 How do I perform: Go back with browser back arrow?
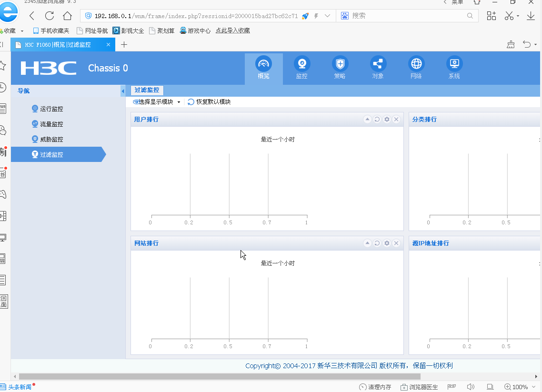tap(32, 16)
